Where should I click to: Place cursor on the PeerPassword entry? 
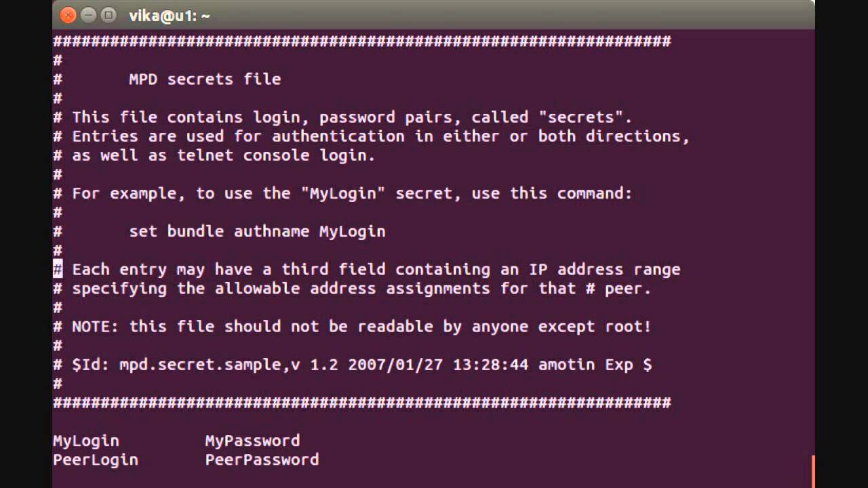pos(262,460)
